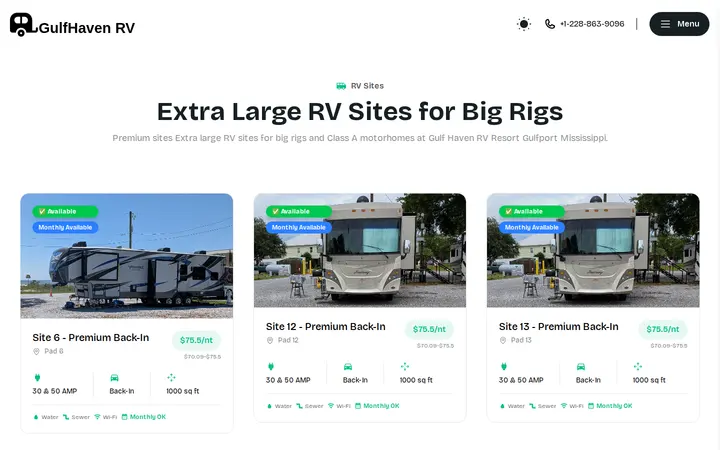Click the Monthly OK calendar icon, Site 6

coord(124,417)
